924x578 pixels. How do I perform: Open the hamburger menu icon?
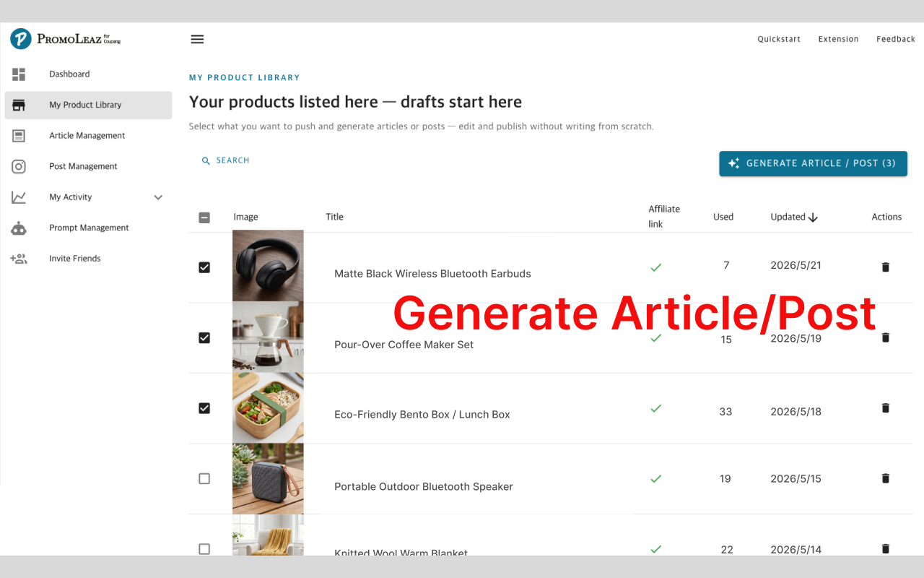tap(197, 39)
